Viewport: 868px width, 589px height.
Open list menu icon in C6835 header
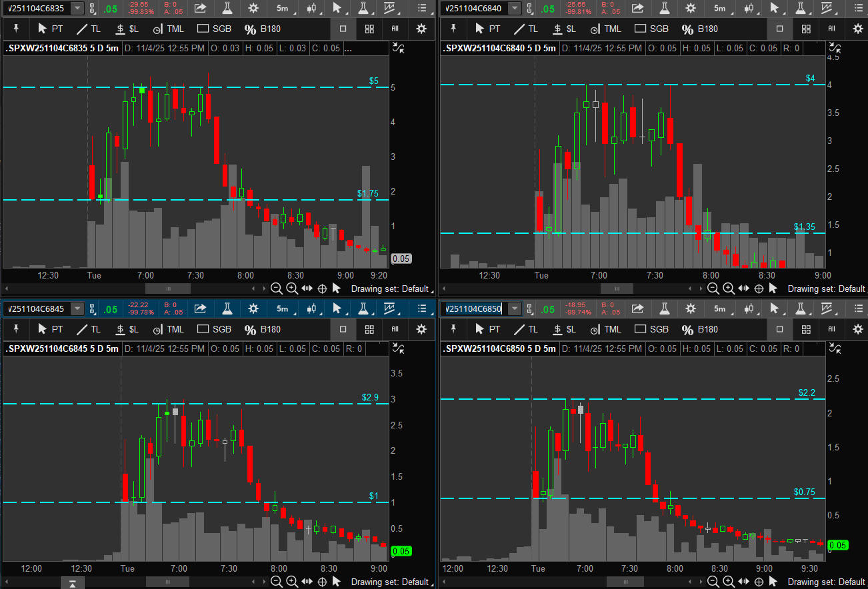(x=421, y=8)
